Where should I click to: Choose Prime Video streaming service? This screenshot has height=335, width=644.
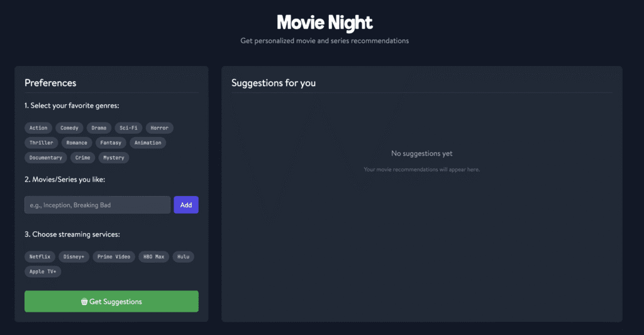click(114, 256)
